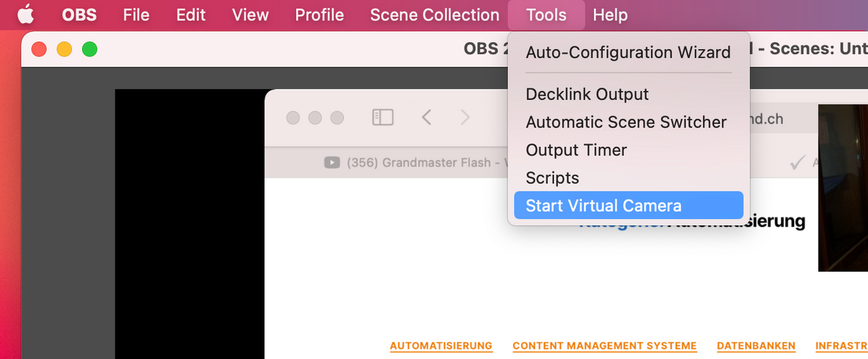
Task: Open the View menu
Action: point(250,14)
